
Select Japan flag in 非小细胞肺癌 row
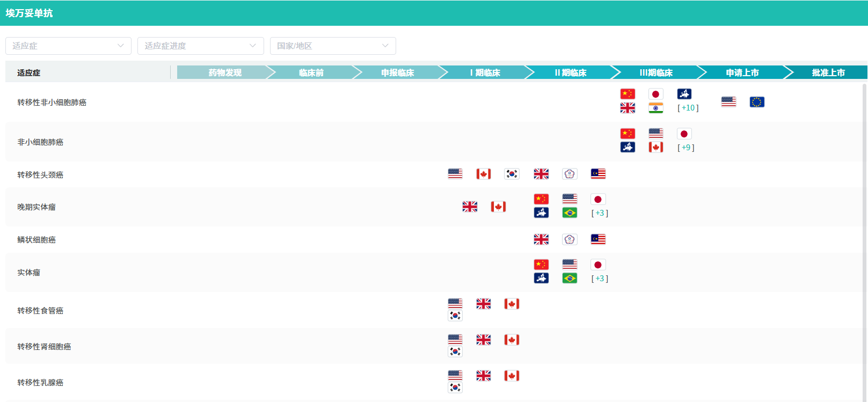684,134
